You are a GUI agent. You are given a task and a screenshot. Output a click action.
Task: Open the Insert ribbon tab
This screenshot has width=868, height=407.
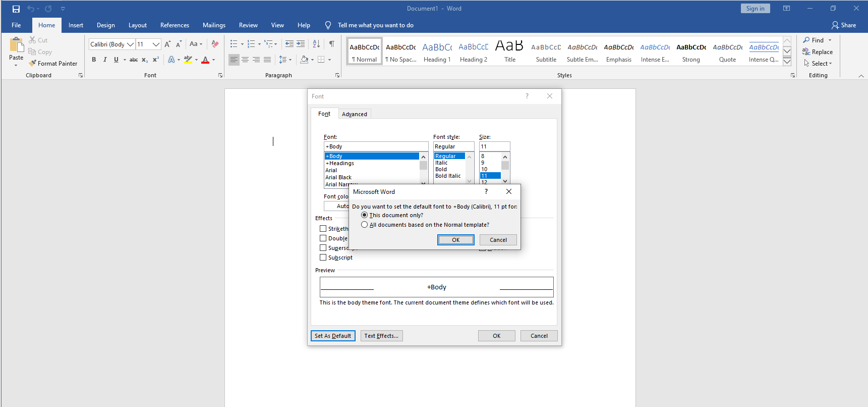76,25
